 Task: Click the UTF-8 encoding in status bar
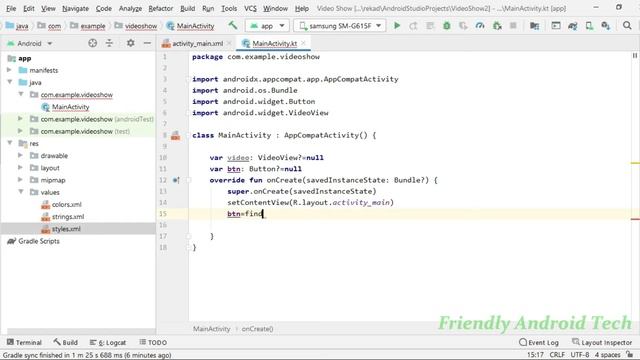click(x=580, y=355)
